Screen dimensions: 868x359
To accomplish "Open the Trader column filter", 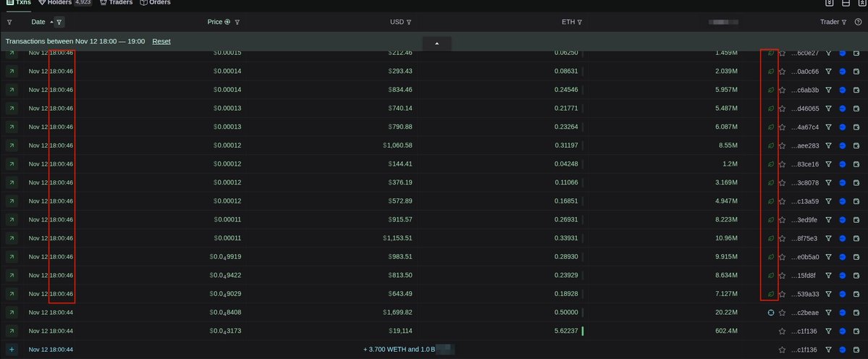I will 844,22.
